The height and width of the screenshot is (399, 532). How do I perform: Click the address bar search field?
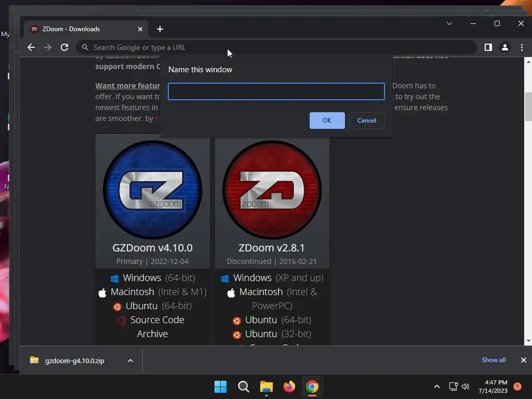[276, 47]
